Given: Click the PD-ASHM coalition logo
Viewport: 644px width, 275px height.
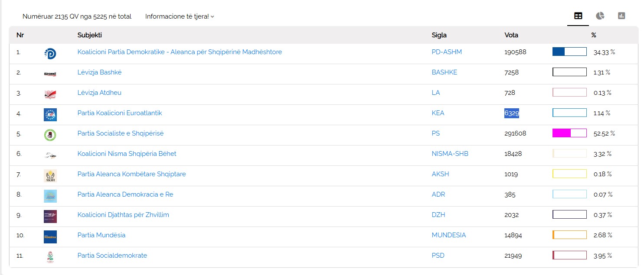Looking at the screenshot, I should coord(50,54).
